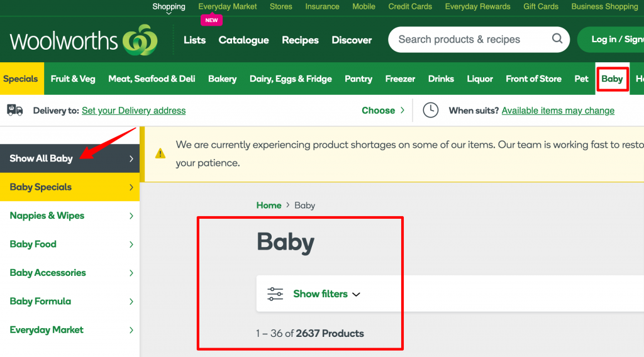Open the Pet category

(581, 79)
